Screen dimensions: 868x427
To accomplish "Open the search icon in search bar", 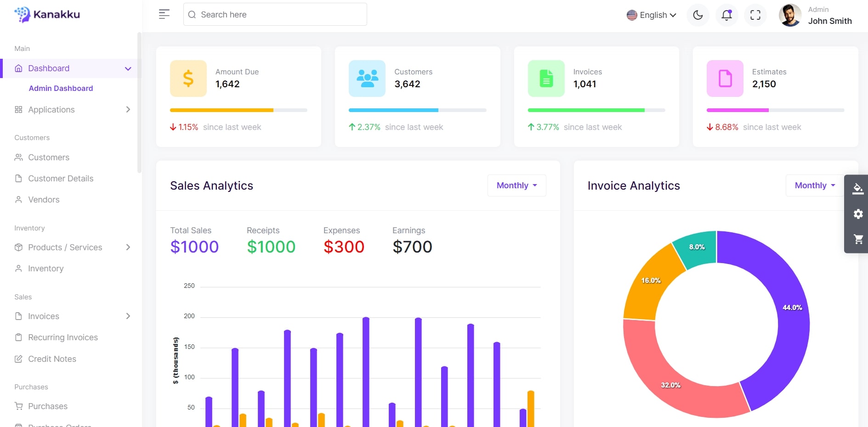I will click(193, 14).
